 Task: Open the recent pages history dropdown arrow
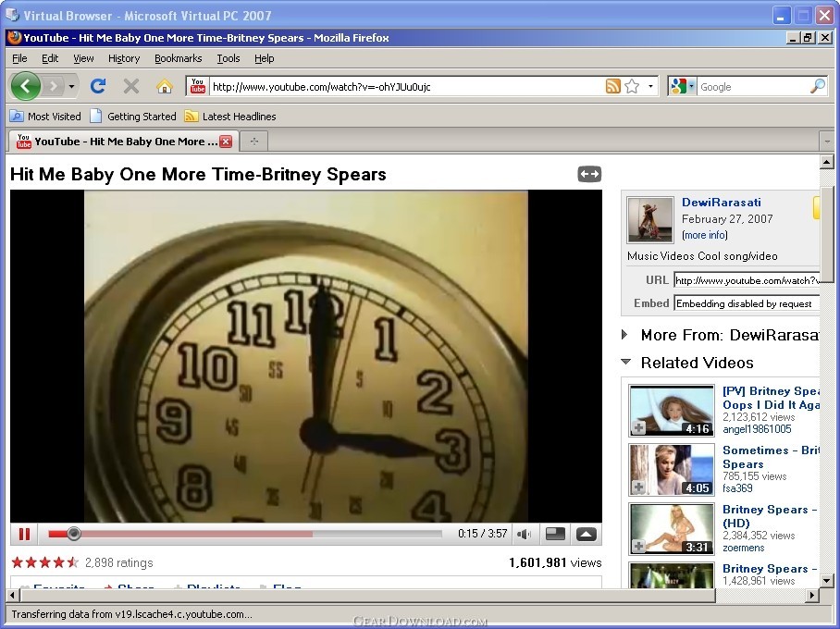[71, 86]
